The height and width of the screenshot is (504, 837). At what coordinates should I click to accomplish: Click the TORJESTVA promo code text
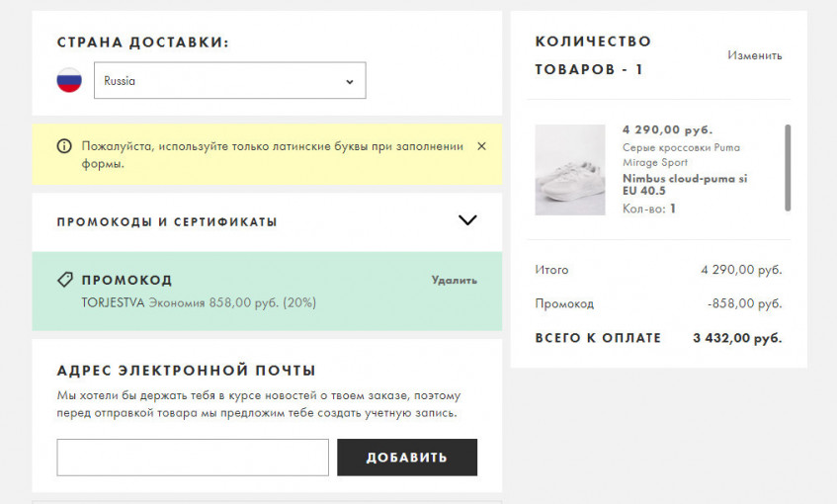[x=114, y=302]
